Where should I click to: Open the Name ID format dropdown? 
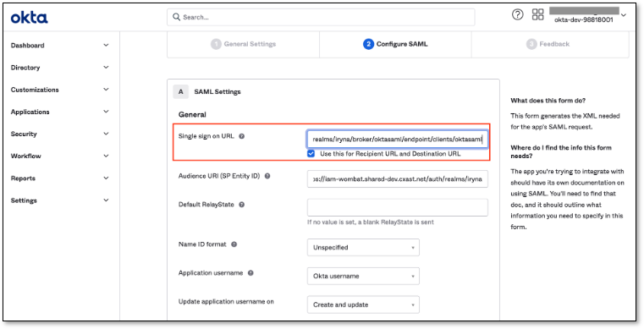coord(363,248)
